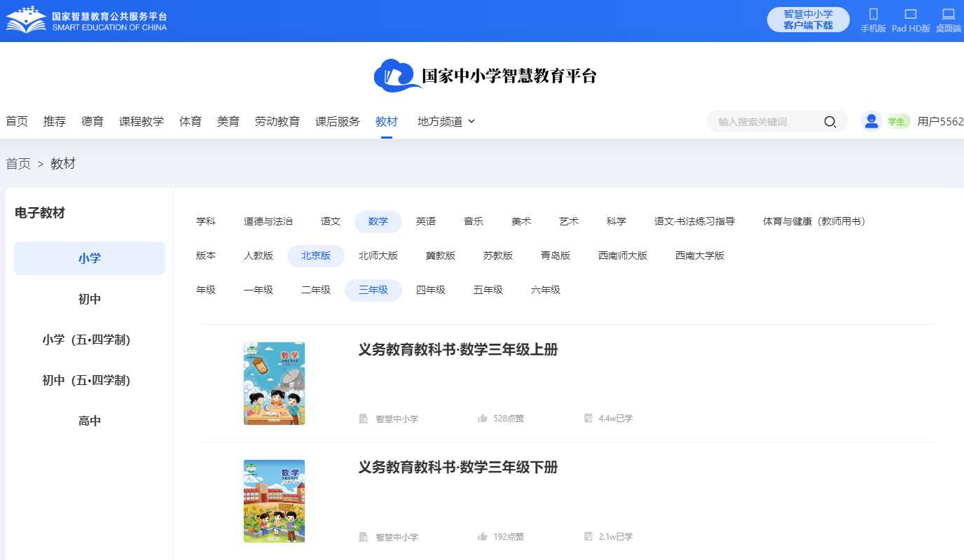Select the 四年级 grade filter
The image size is (964, 560).
[431, 290]
